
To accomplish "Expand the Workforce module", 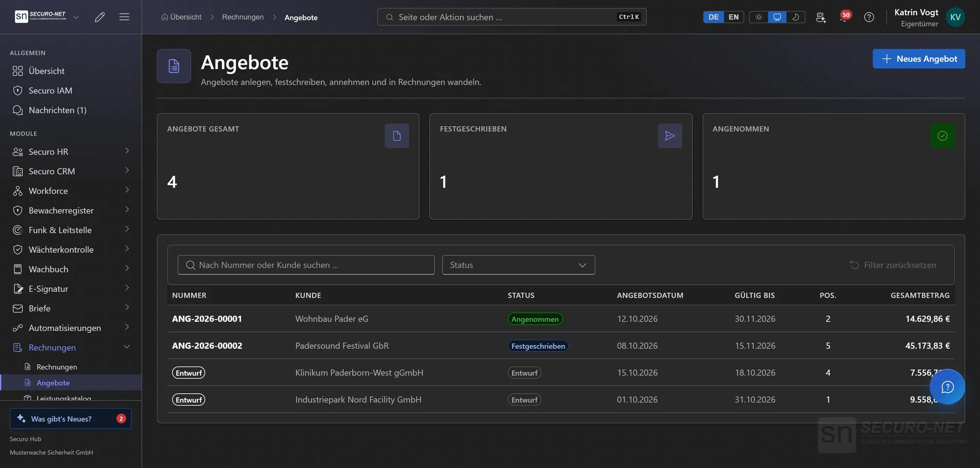I will coord(71,190).
